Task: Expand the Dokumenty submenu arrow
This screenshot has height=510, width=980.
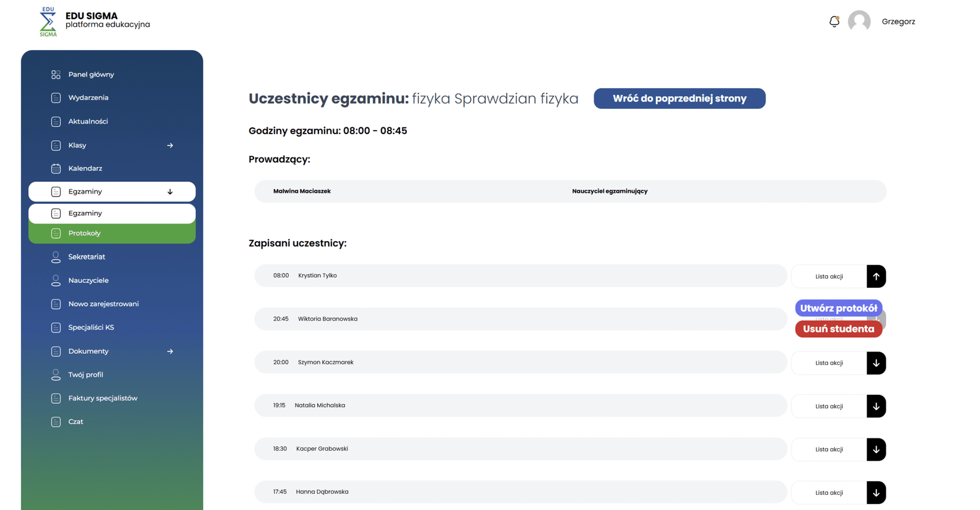Action: pyautogui.click(x=170, y=351)
